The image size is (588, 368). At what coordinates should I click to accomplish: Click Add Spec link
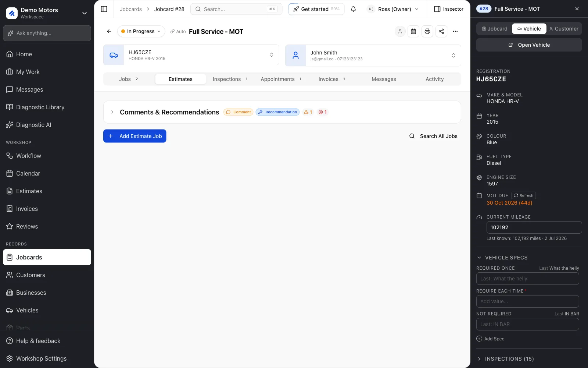click(x=491, y=339)
